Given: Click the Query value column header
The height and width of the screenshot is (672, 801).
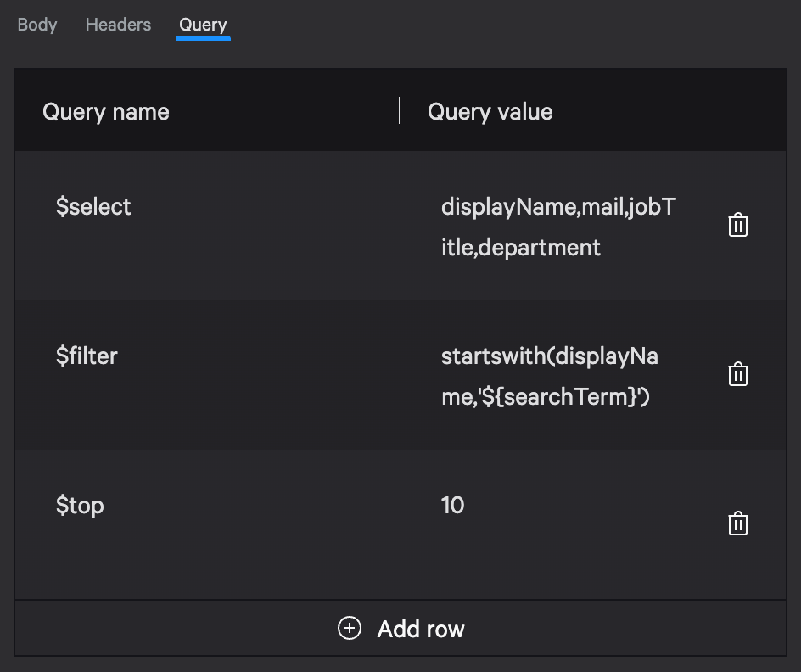Looking at the screenshot, I should click(x=490, y=111).
